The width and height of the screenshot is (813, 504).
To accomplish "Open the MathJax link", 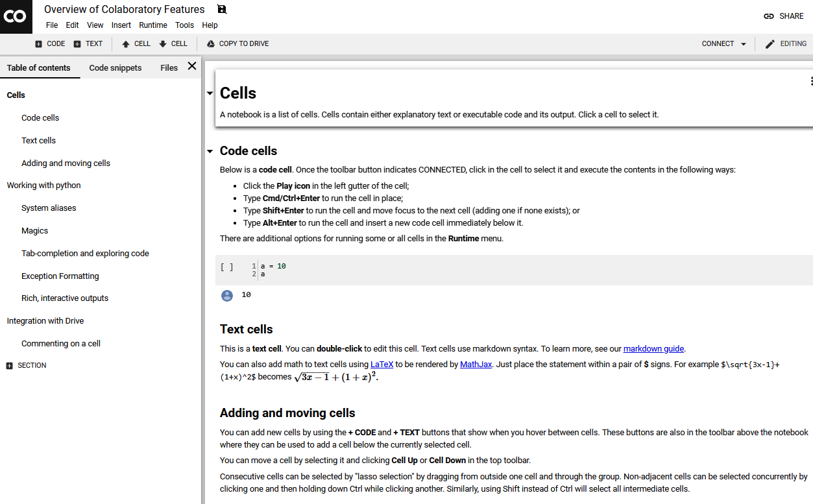I will pos(476,365).
